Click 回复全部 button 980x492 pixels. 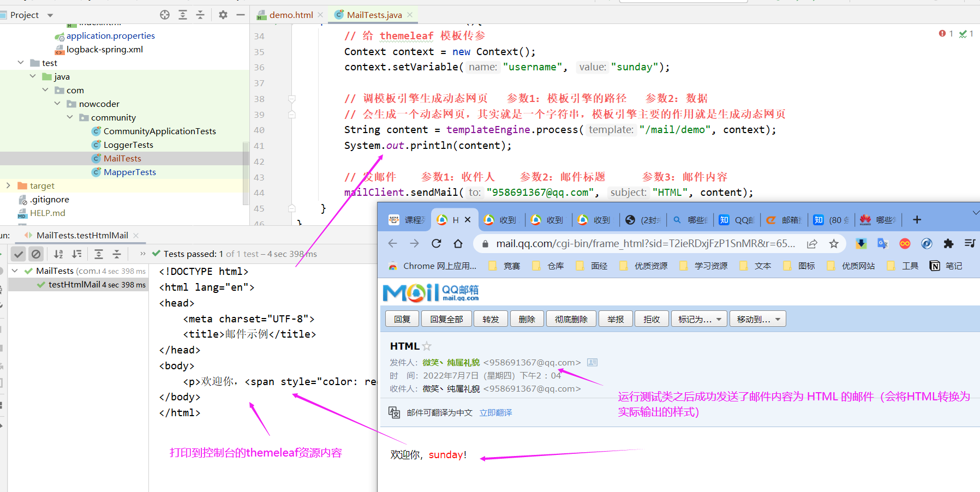pyautogui.click(x=446, y=319)
